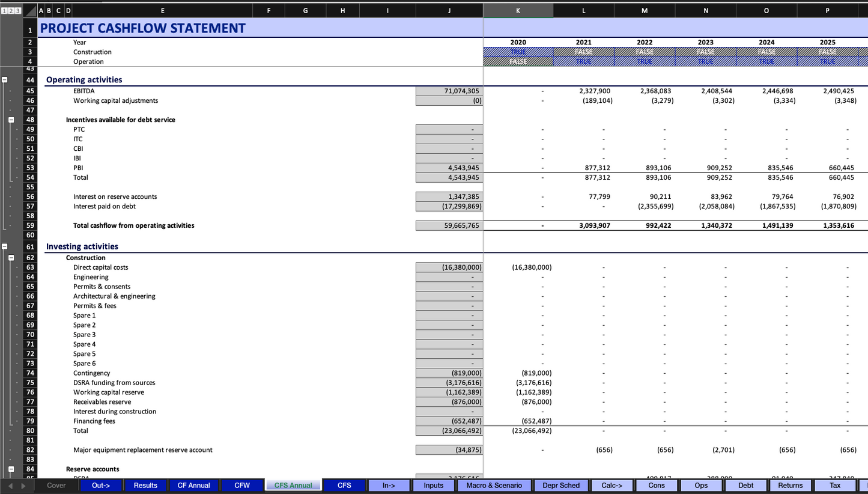868x494 pixels.
Task: Click the EBITDA total cell 71,074,305
Action: coord(449,91)
